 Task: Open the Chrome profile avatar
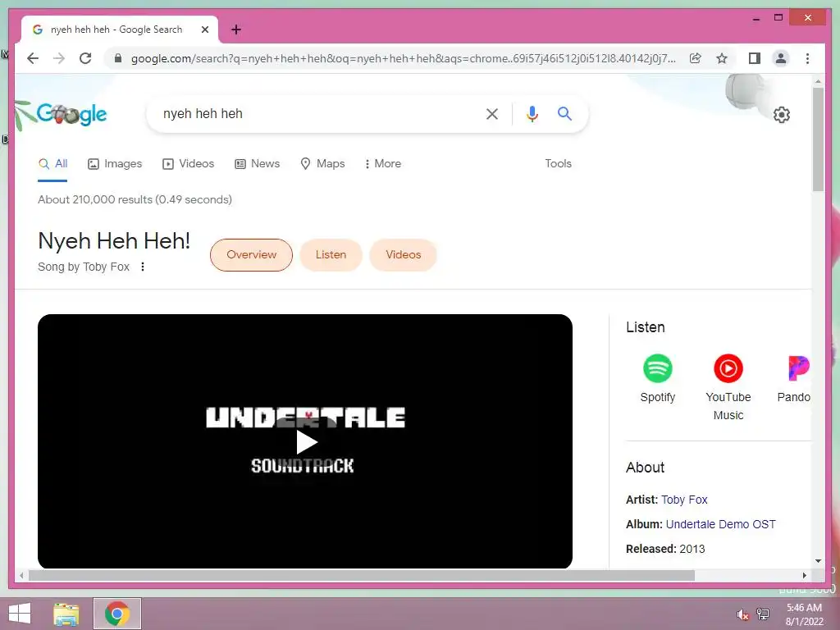(781, 58)
